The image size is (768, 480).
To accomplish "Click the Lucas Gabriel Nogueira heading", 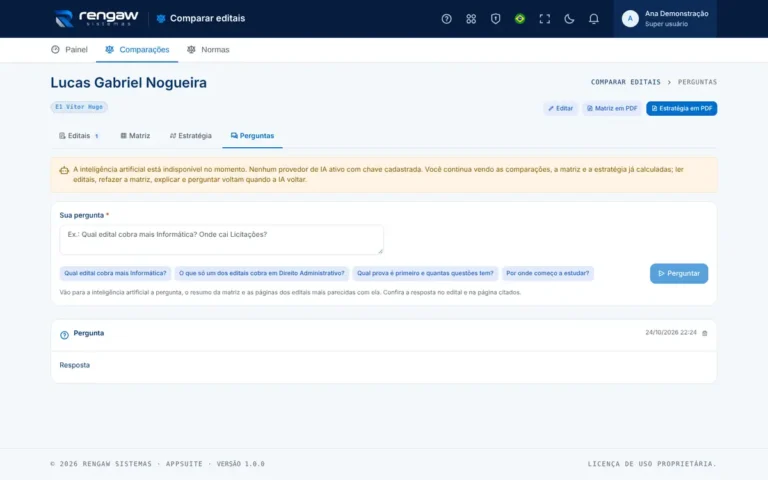I will [x=128, y=83].
